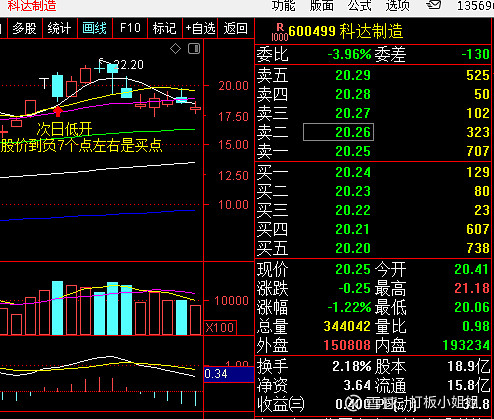Open the 选项 menu
The height and width of the screenshot is (419, 494).
click(x=397, y=6)
